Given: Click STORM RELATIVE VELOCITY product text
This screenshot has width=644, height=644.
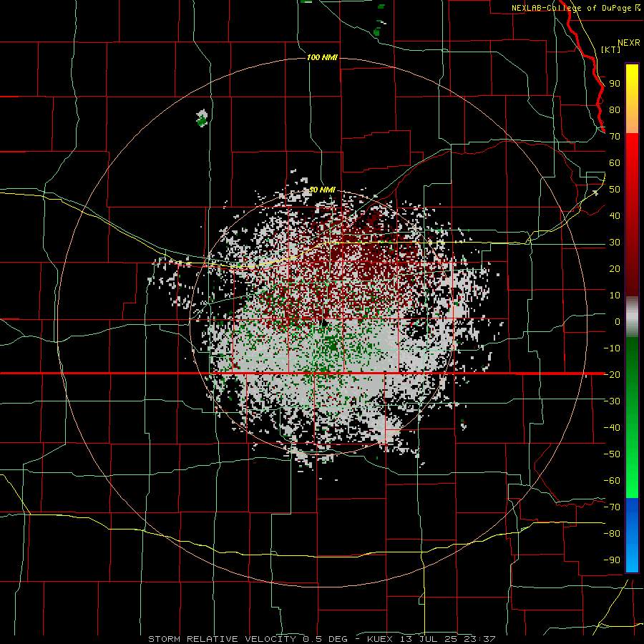Looking at the screenshot, I should (222, 639).
